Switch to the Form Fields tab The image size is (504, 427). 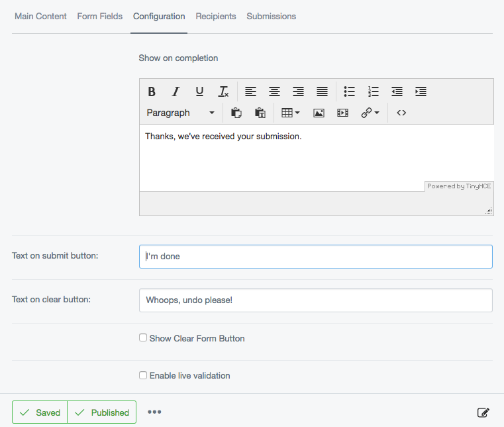click(99, 17)
